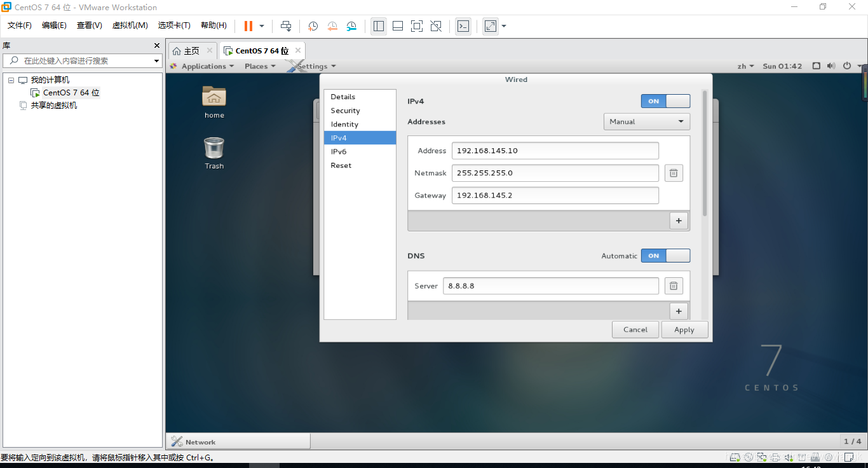Select the Identity section
Viewport: 868px width, 468px height.
click(x=360, y=125)
